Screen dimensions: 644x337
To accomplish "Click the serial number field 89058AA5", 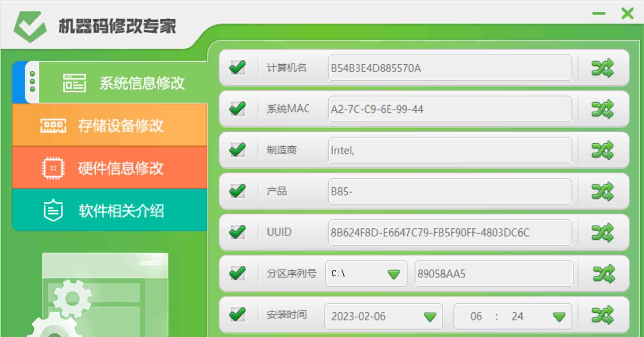I will [494, 273].
